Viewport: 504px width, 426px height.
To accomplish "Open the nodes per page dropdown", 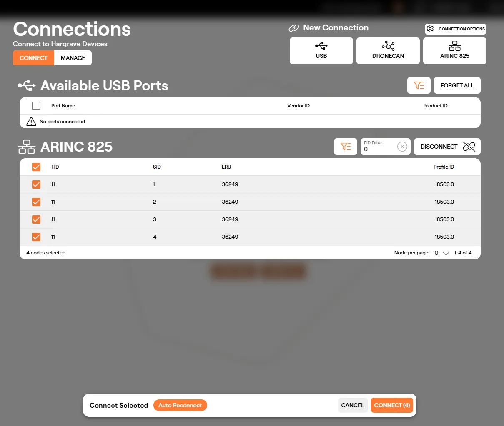I will [x=441, y=253].
